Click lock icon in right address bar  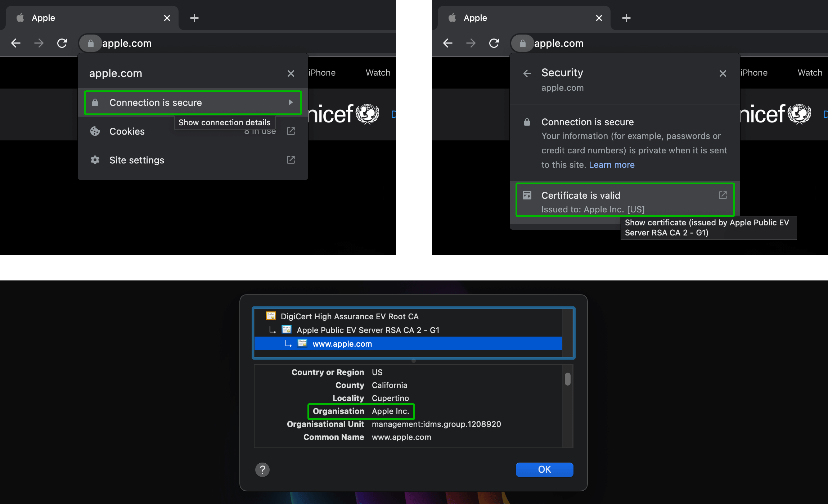click(x=523, y=43)
